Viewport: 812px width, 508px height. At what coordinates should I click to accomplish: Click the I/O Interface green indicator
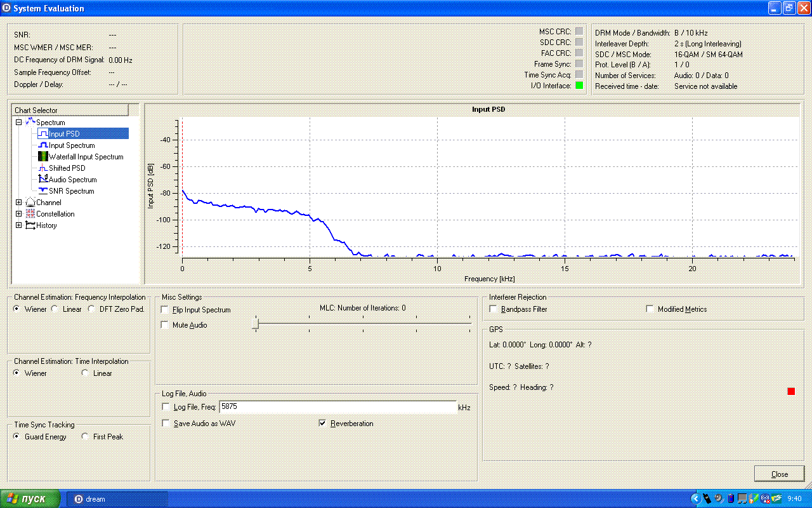pyautogui.click(x=579, y=85)
